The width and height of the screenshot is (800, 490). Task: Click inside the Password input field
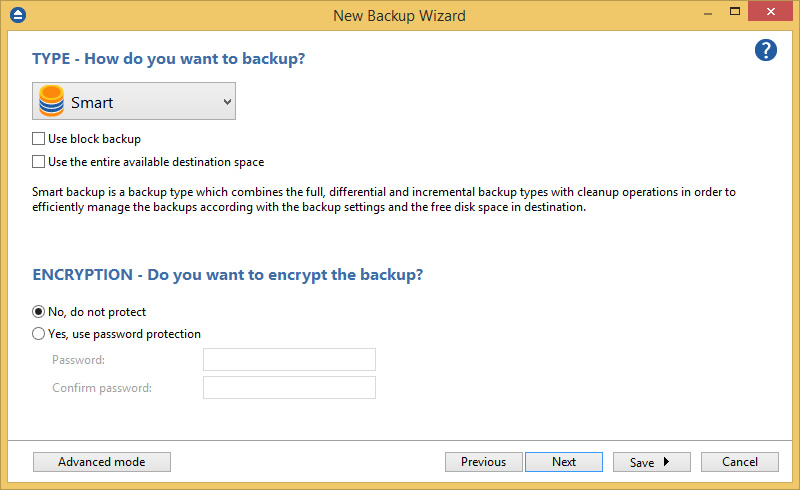[x=289, y=360]
